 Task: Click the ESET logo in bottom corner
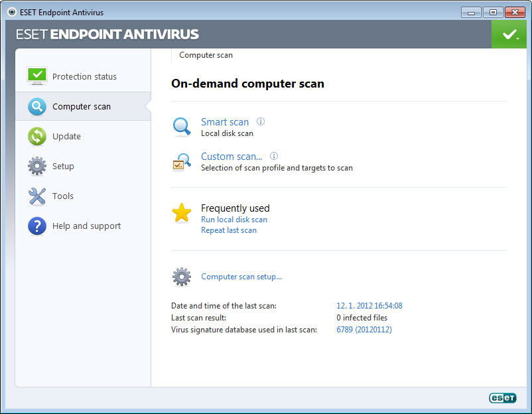(502, 398)
